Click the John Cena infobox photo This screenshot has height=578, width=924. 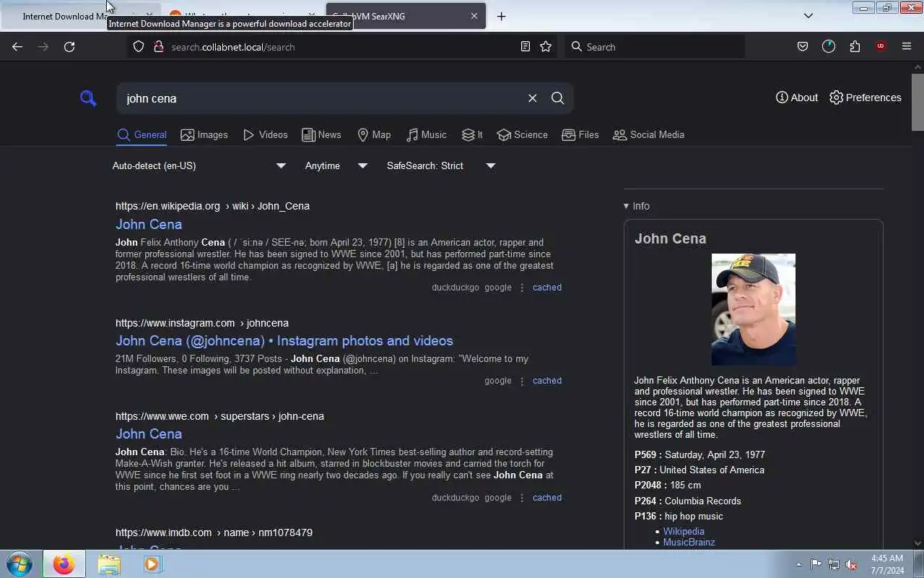(753, 309)
